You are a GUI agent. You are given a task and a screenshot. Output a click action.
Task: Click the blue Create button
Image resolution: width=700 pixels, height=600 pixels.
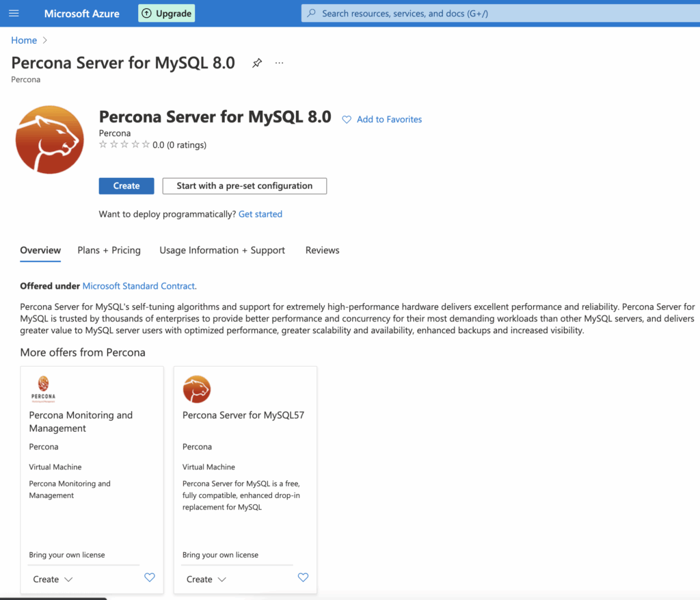click(x=126, y=186)
